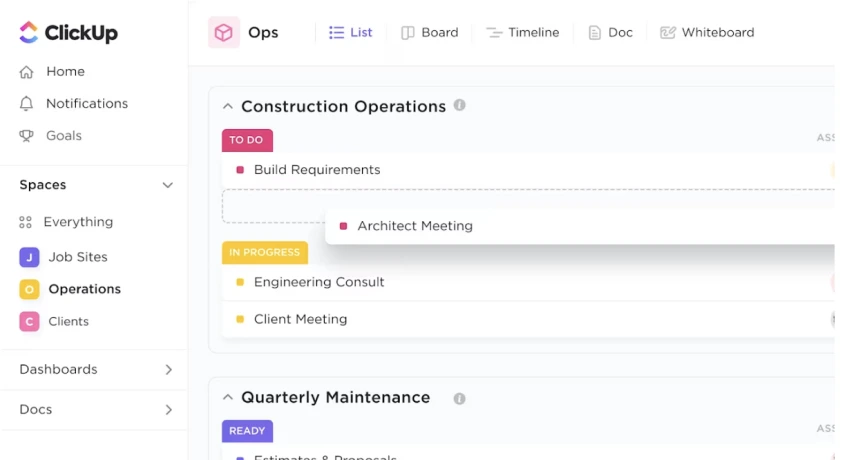Click the Engineering Consult status square
The image size is (847, 460).
[240, 282]
